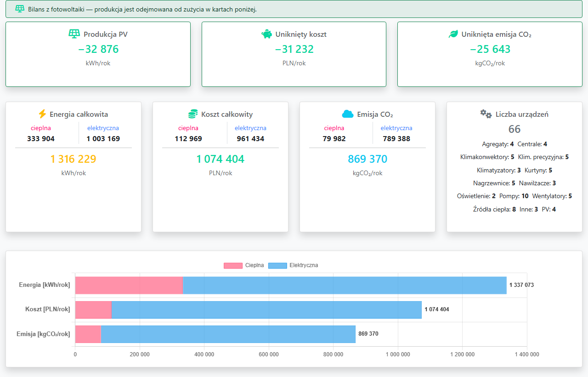Click the coins icon beside Koszt całkowity
Viewport: 588px width, 377px height.
[x=193, y=114]
